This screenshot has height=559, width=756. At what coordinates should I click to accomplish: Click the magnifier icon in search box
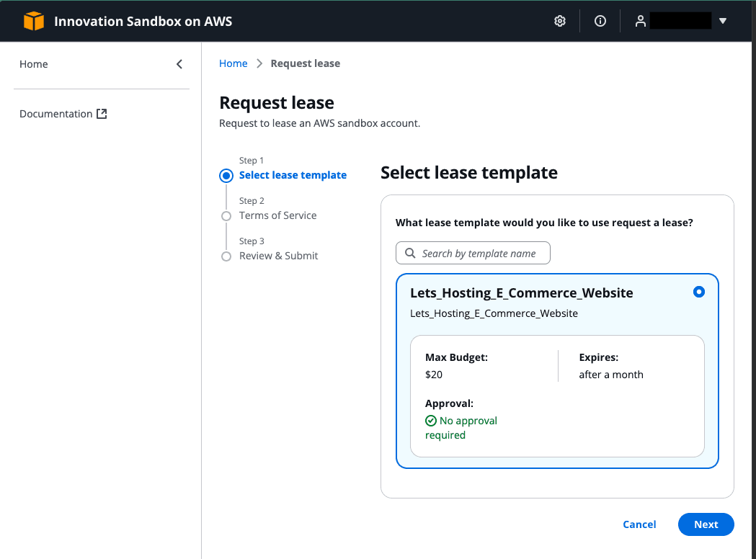[x=410, y=254]
